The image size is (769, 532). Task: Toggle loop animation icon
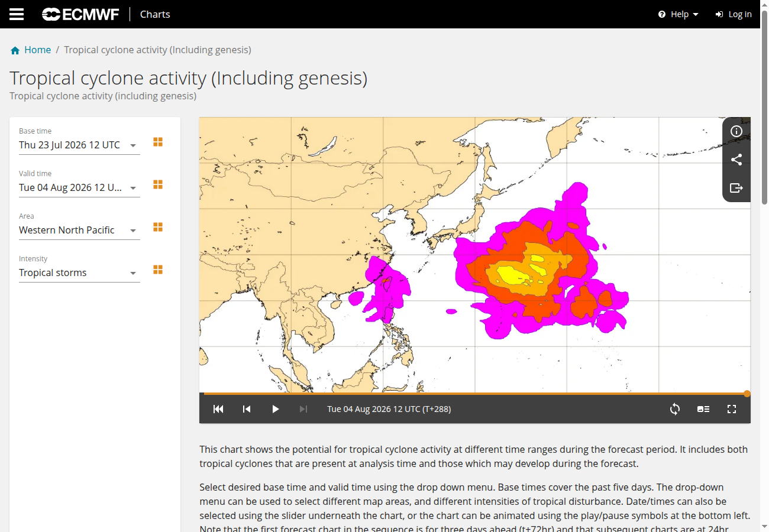coord(675,409)
